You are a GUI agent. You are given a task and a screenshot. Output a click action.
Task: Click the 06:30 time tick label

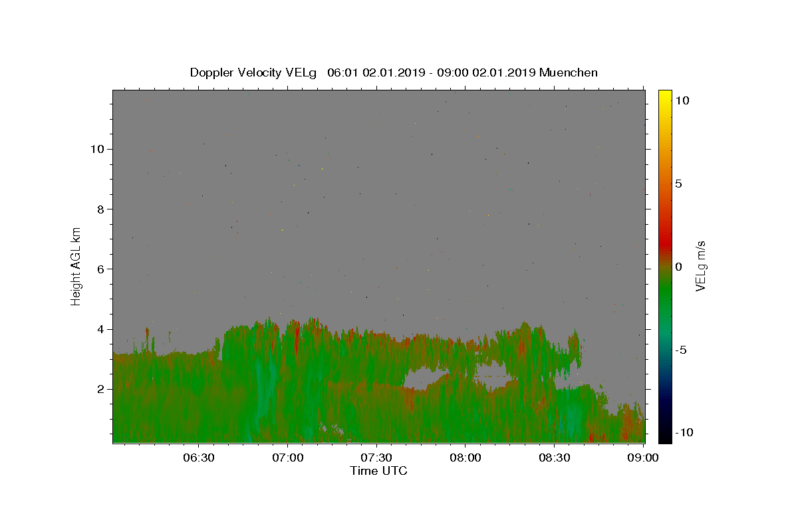[x=198, y=458]
